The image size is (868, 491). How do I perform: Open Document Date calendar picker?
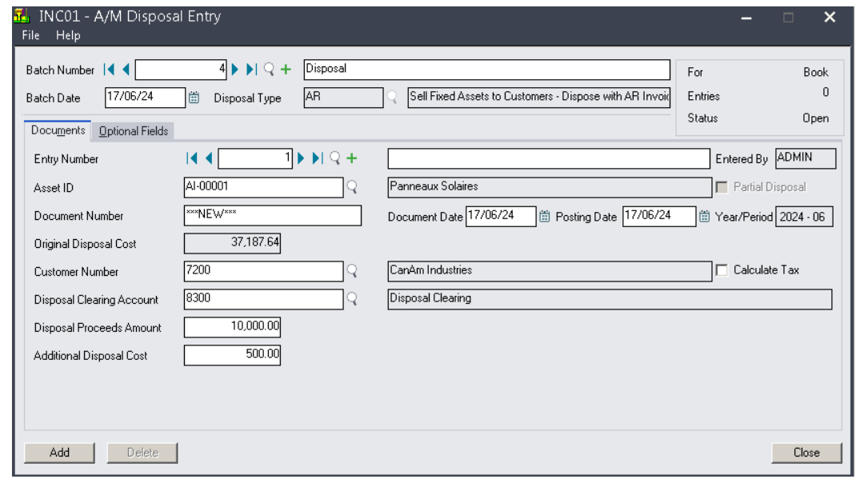coord(545,216)
